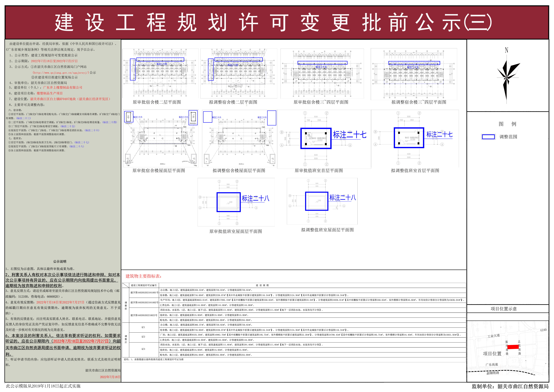The height and width of the screenshot is (392, 554).
Task: Click the 广乐高速 label on the map
Action: click(x=492, y=365)
